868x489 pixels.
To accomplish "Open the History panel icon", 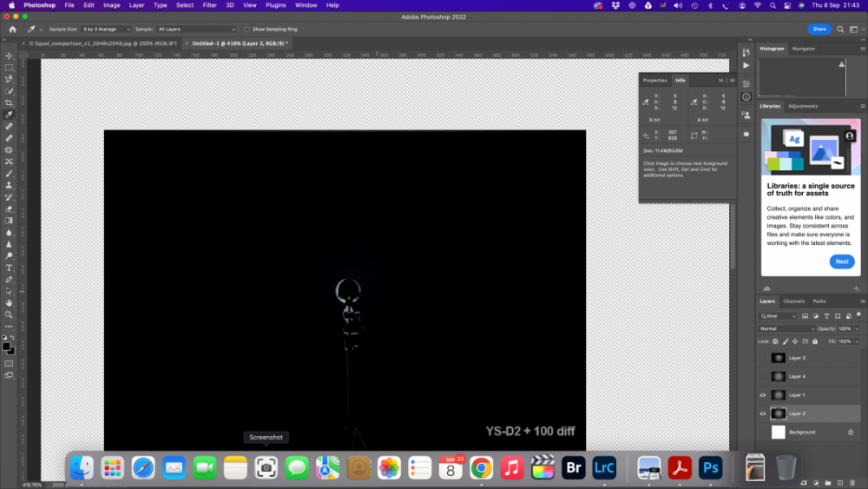I will pyautogui.click(x=746, y=52).
